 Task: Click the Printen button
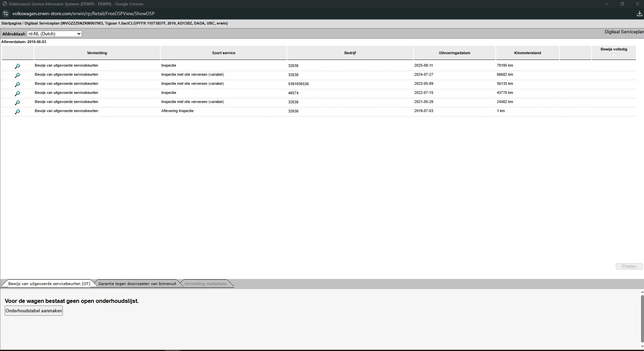629,266
